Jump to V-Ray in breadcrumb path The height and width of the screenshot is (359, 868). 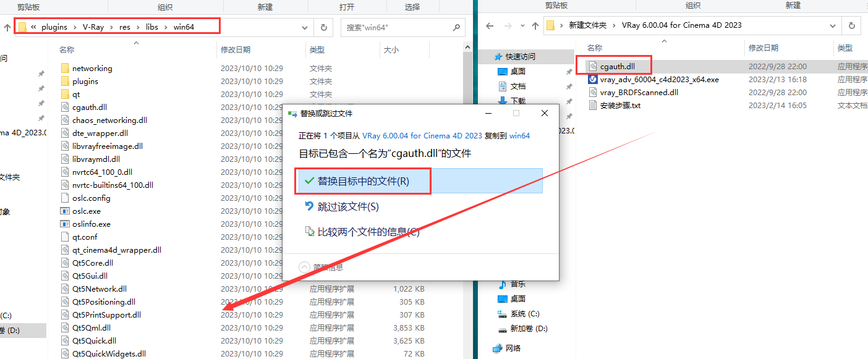(93, 27)
